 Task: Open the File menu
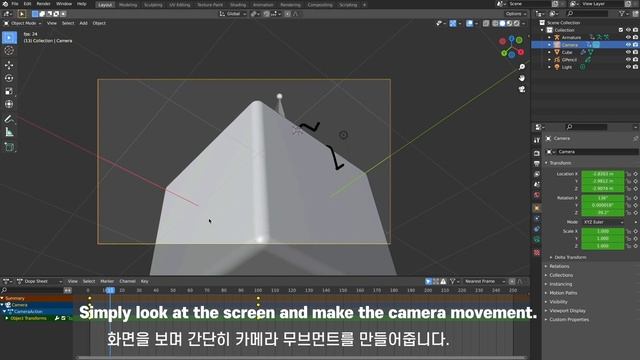(15, 4)
